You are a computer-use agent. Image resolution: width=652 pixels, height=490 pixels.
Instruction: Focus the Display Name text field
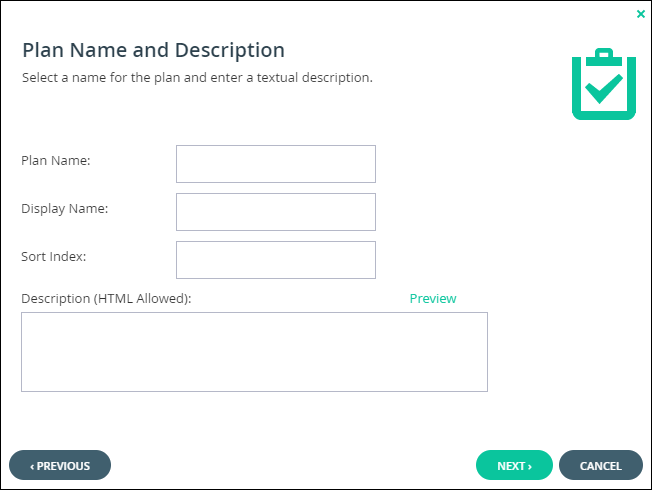click(276, 212)
